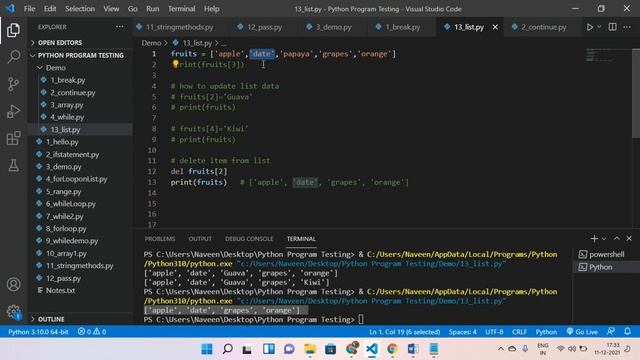The image size is (640, 360).
Task: Select the powershell terminal instance
Action: point(606,254)
